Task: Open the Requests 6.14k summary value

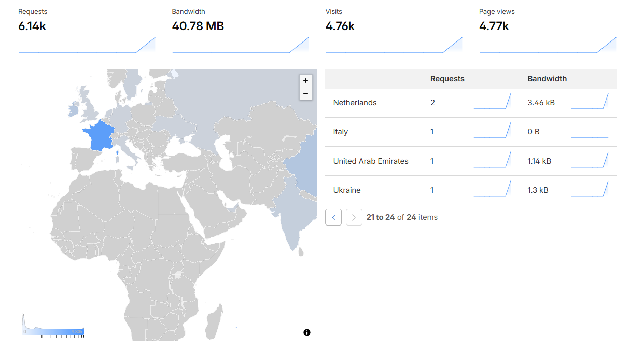Action: pyautogui.click(x=32, y=26)
